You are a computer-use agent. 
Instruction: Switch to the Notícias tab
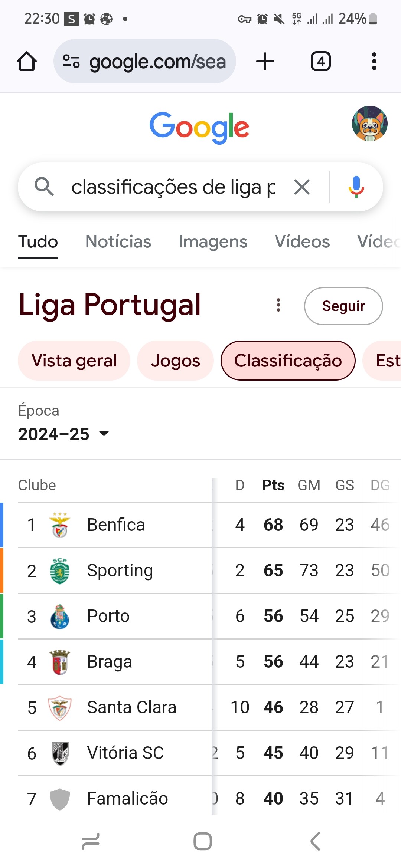coord(118,242)
